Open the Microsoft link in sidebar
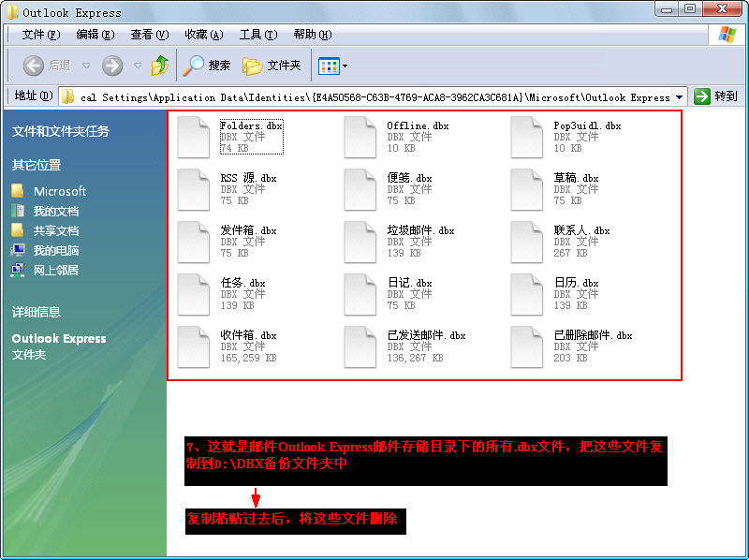 point(60,192)
